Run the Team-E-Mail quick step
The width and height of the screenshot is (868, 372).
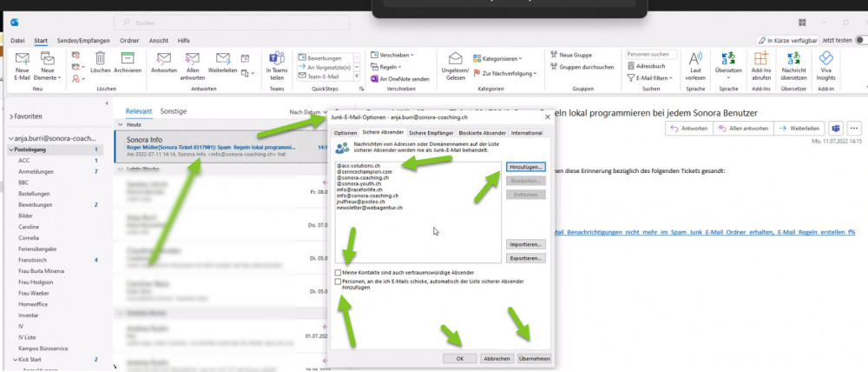tap(325, 76)
